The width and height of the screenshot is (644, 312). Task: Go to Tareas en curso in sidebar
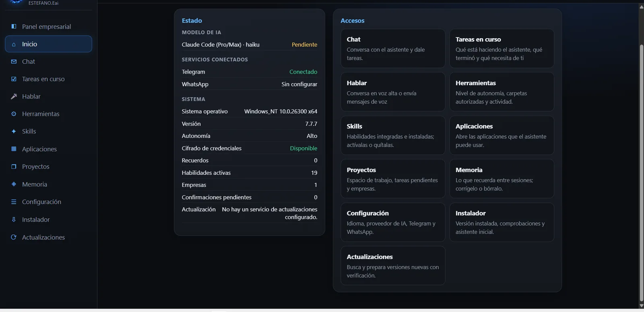tap(48, 79)
